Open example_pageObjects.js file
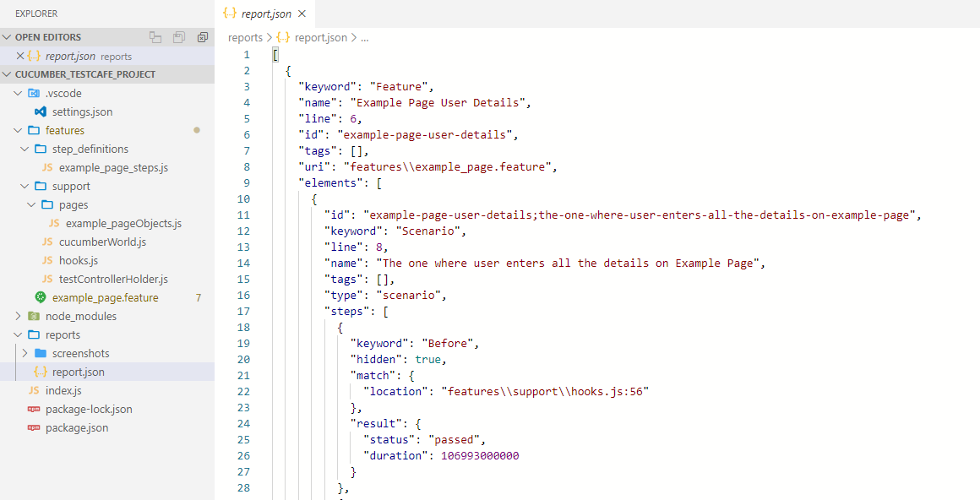 [x=123, y=224]
